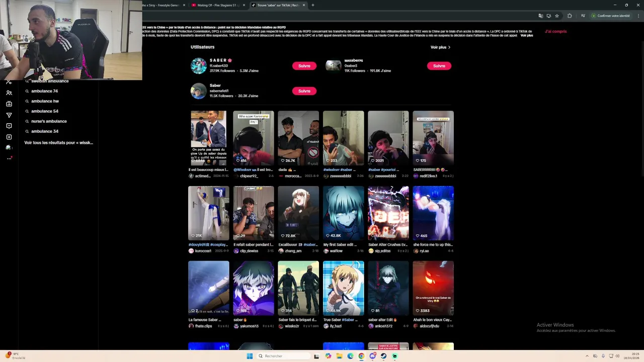
Task: Open File Explorer from the taskbar
Action: click(x=339, y=356)
